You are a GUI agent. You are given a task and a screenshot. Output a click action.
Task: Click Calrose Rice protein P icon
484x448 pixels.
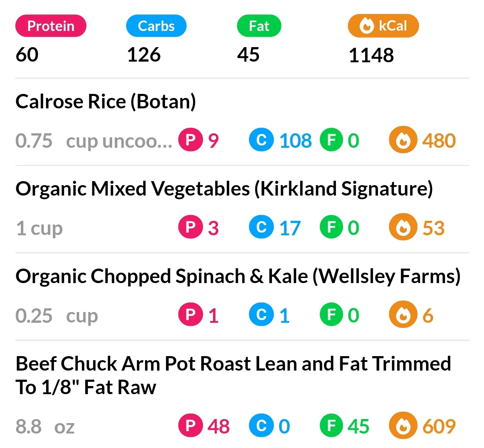[191, 140]
